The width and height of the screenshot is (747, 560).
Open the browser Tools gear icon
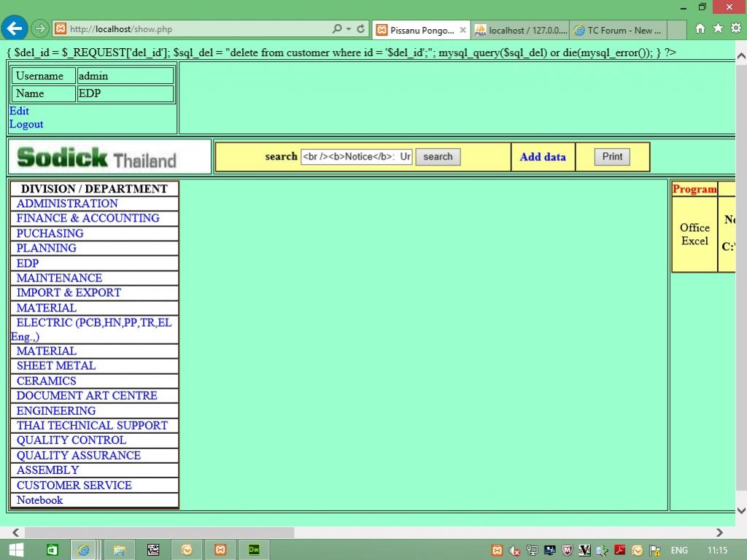tap(735, 28)
